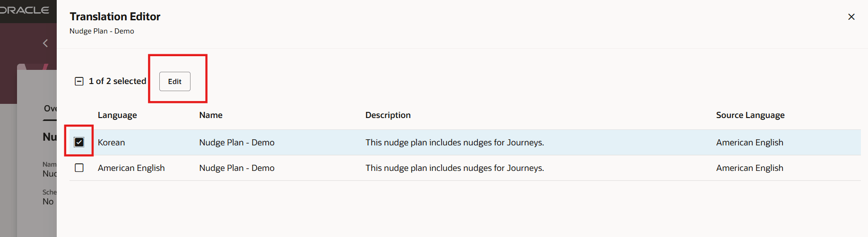Select the American English language cell

click(131, 168)
